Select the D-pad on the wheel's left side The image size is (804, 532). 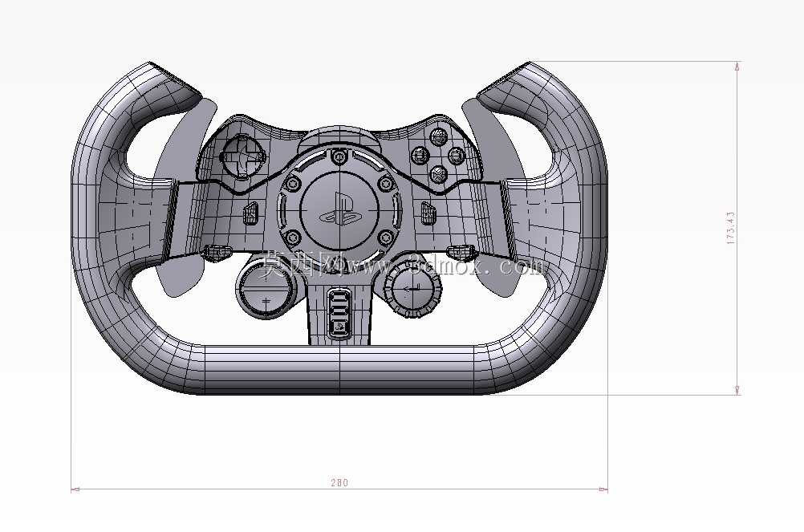[x=244, y=156]
